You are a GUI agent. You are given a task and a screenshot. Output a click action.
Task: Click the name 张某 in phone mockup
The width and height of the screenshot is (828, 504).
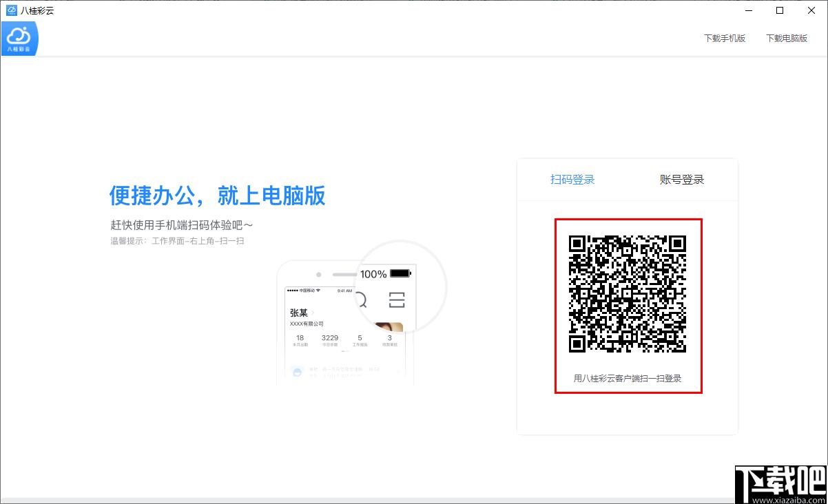(x=299, y=313)
